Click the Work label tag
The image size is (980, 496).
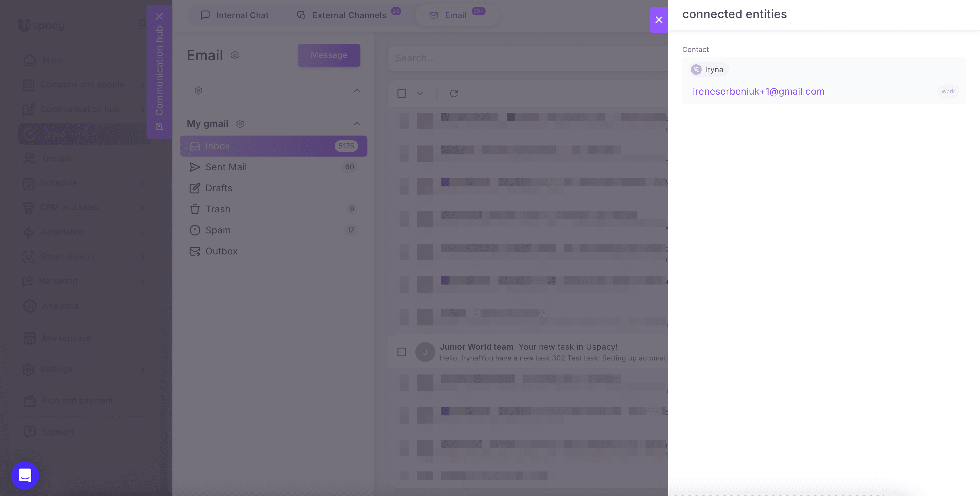click(948, 91)
